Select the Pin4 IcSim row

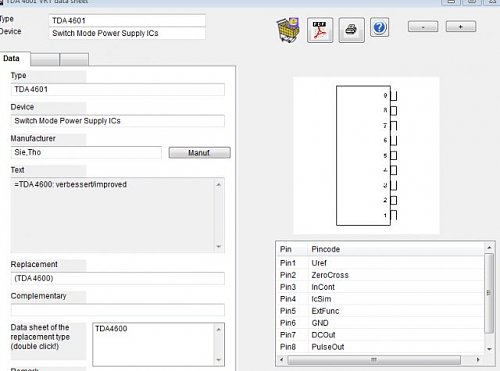(380, 299)
